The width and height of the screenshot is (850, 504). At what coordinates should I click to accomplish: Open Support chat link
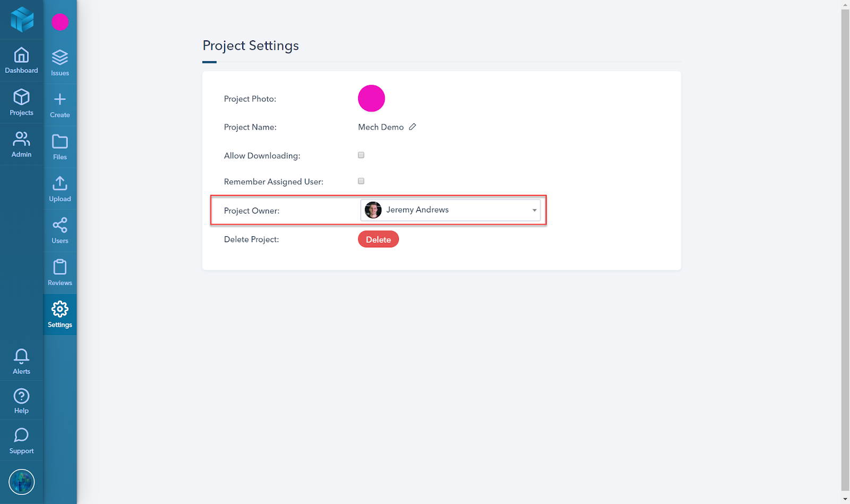click(x=21, y=441)
